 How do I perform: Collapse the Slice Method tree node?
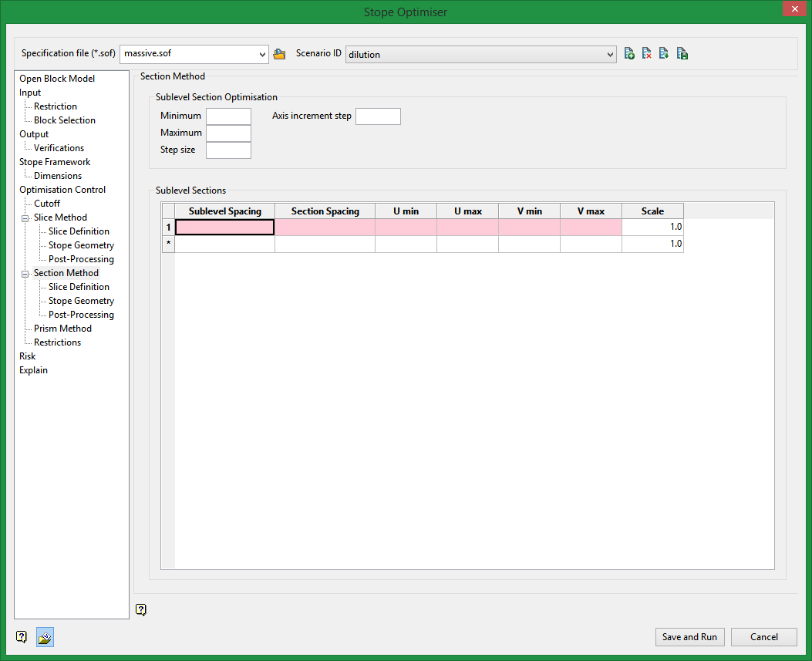(x=26, y=218)
